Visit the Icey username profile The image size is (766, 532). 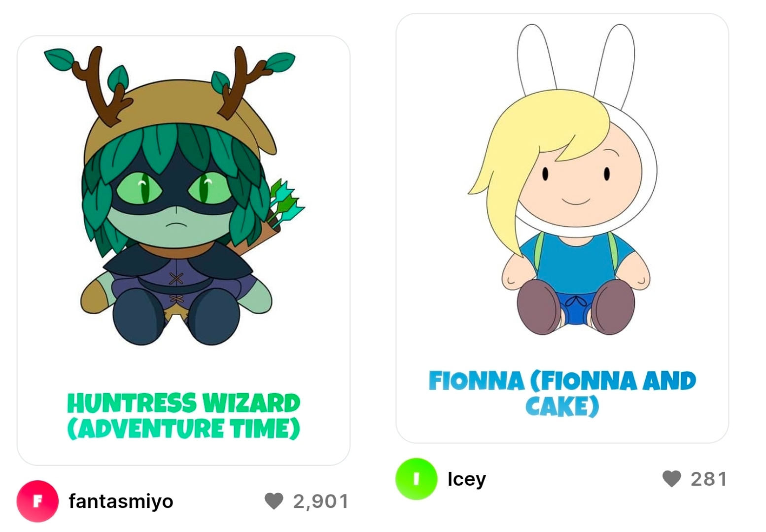pos(467,479)
